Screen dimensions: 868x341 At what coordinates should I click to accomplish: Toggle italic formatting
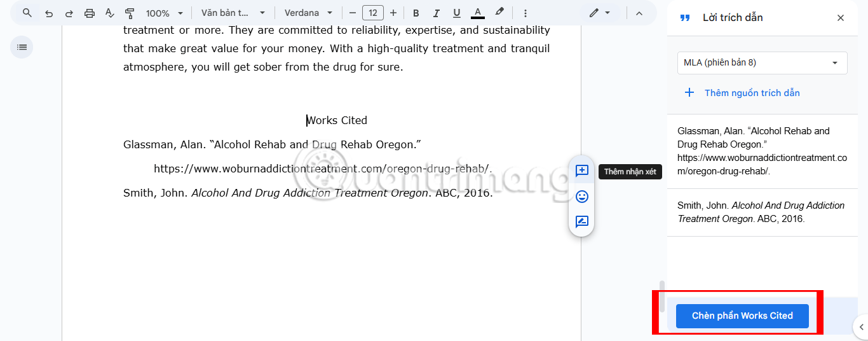436,13
